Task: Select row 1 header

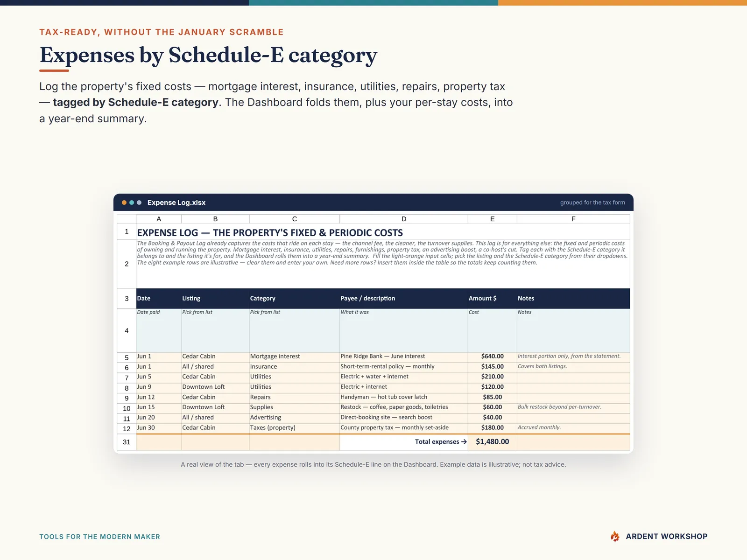Action: pyautogui.click(x=127, y=231)
